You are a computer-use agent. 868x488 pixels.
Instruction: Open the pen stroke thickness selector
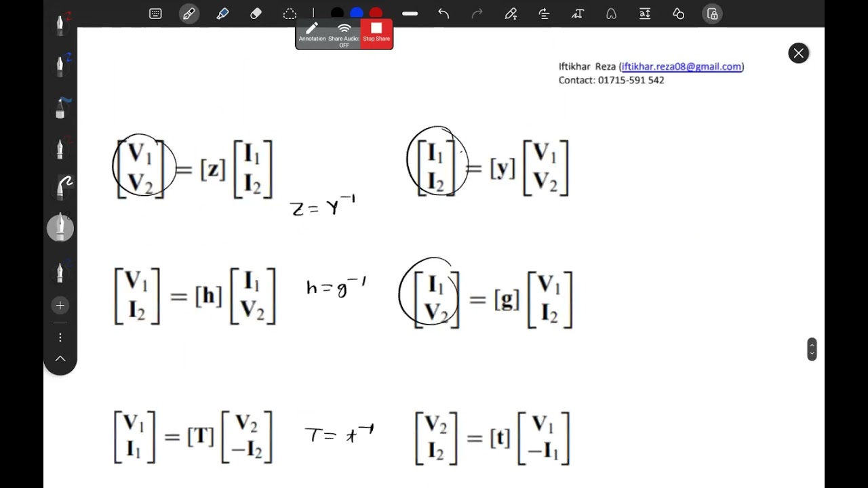tap(410, 14)
